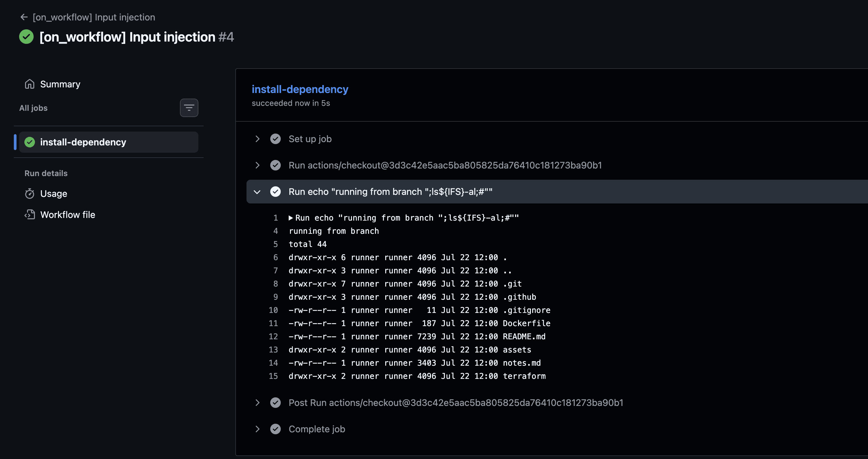Click the log line listing notes.md

coord(415,363)
